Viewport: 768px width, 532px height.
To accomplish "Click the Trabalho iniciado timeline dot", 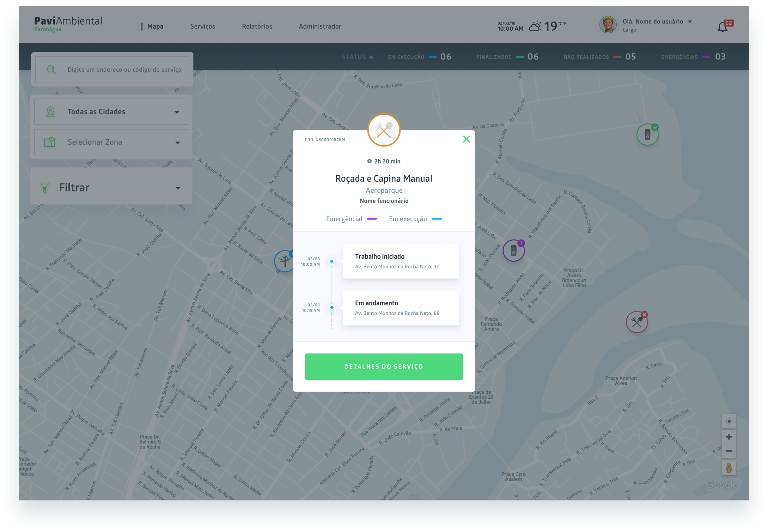I will pyautogui.click(x=332, y=261).
